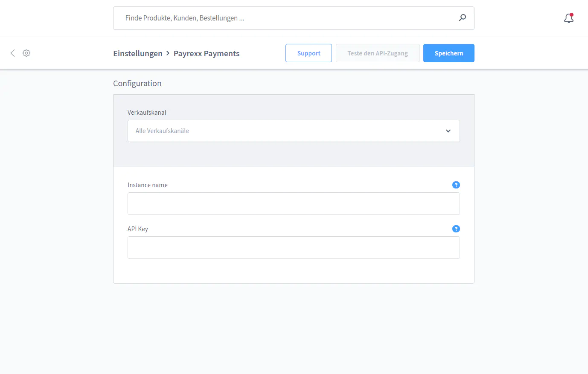Image resolution: width=588 pixels, height=374 pixels.
Task: Open the notifications bell
Action: coord(568,18)
